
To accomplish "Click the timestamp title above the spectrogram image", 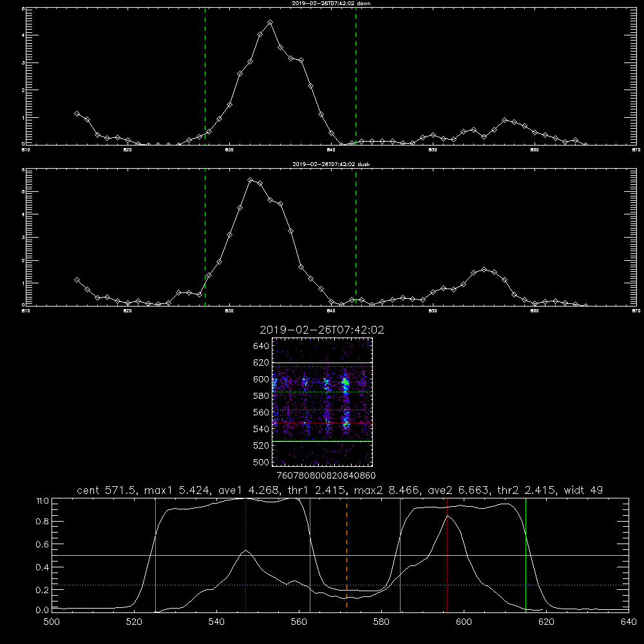I will coord(322,330).
